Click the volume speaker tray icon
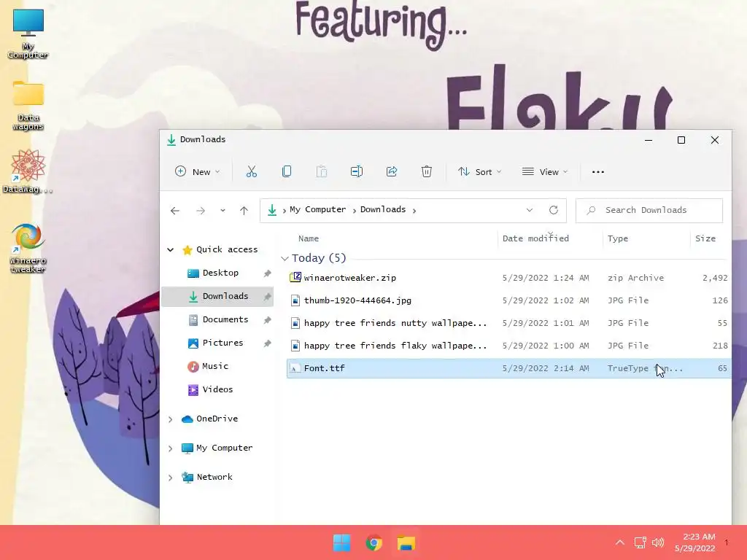747x560 pixels. 658,542
